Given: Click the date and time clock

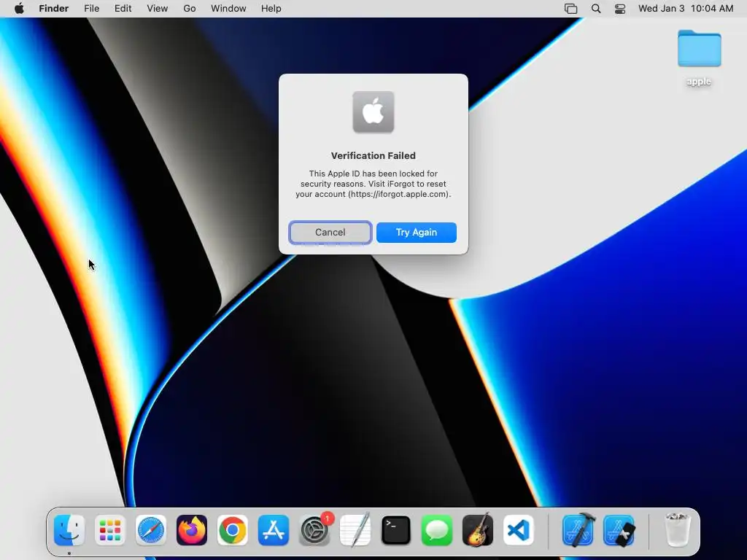Looking at the screenshot, I should pyautogui.click(x=686, y=9).
